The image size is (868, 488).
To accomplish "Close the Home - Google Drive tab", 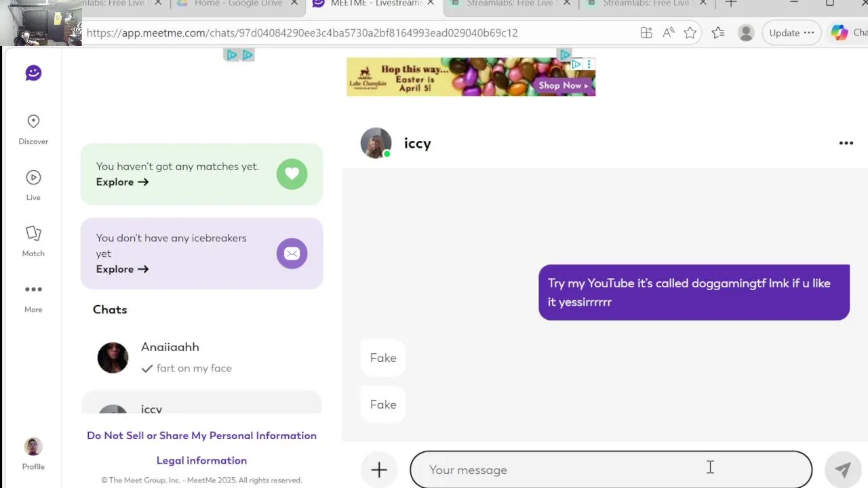I will click(x=294, y=3).
